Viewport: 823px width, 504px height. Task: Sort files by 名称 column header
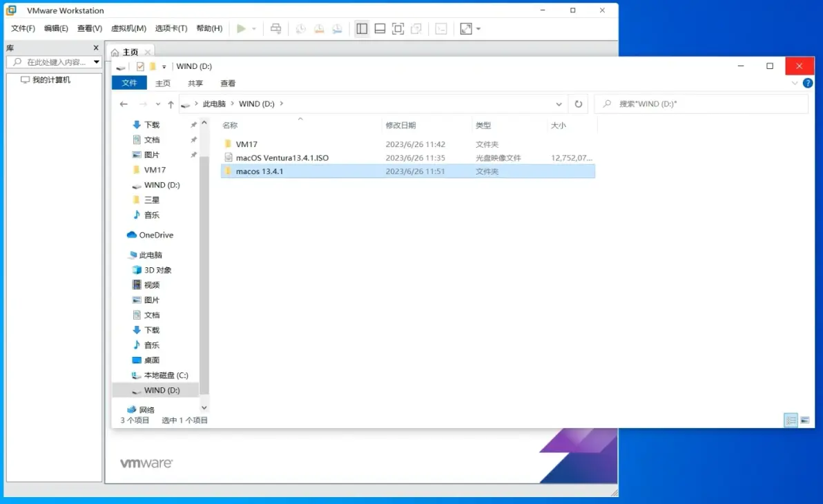tap(230, 126)
